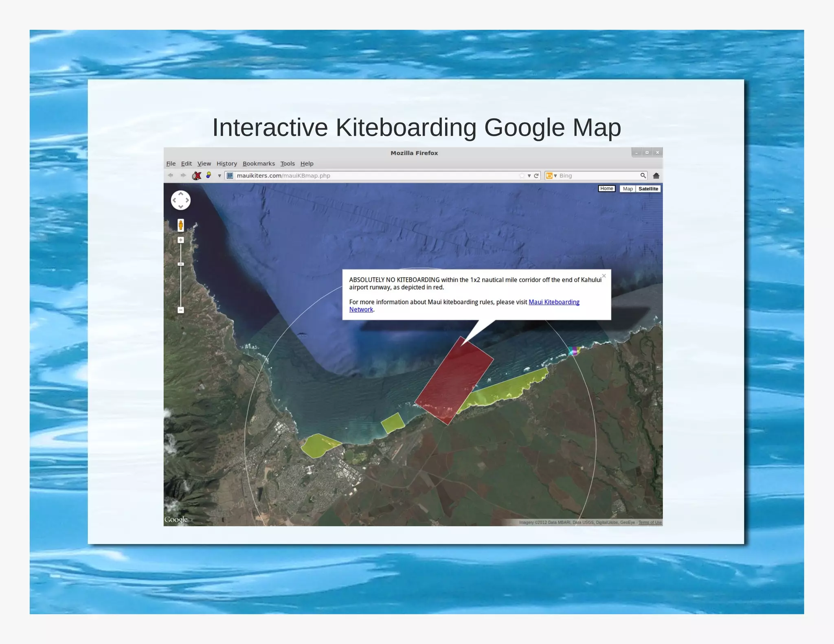
Task: Click the small yellow-green zone on the coast between harbor and red corridor
Action: pos(393,423)
